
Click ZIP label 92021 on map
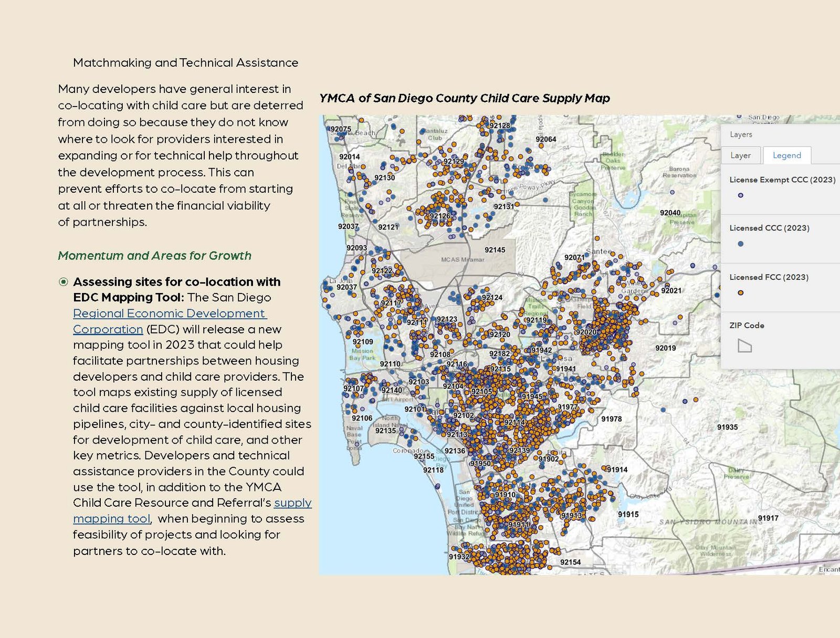671,290
